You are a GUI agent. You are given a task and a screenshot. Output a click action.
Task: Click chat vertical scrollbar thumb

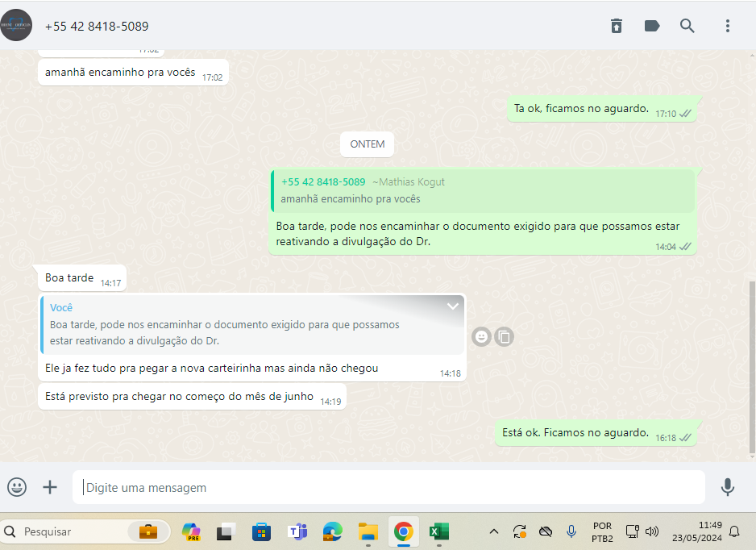752,368
